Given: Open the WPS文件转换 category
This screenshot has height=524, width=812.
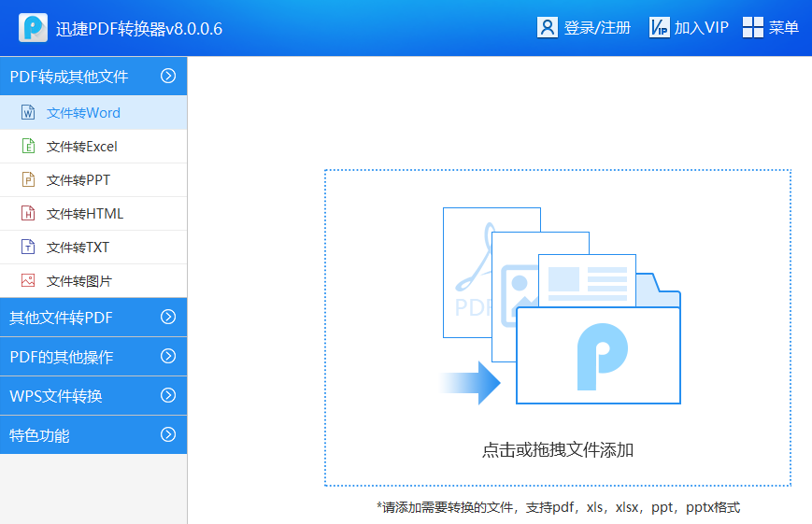Looking at the screenshot, I should (x=93, y=396).
